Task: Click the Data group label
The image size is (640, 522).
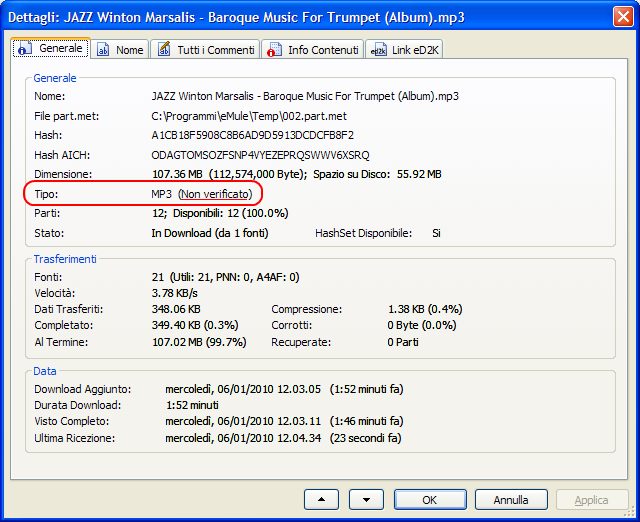Action: (x=45, y=371)
